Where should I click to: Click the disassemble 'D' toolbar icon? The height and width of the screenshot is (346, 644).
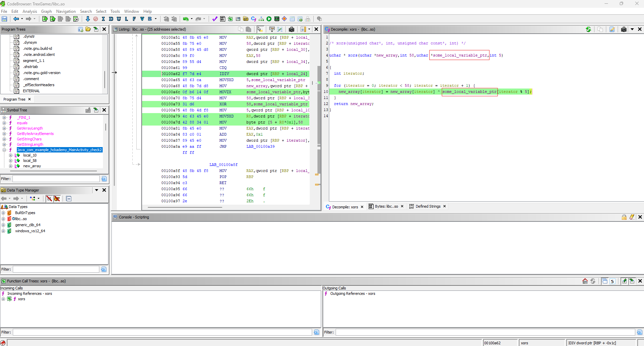point(111,19)
